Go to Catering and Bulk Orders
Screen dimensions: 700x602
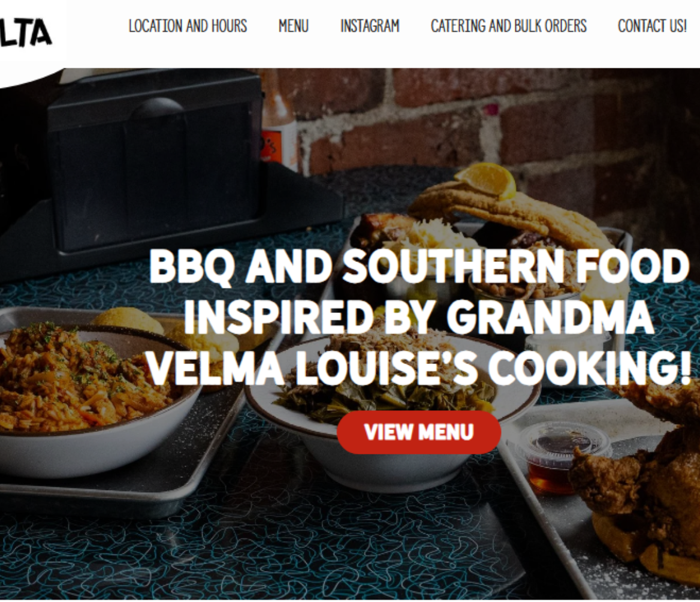508,26
